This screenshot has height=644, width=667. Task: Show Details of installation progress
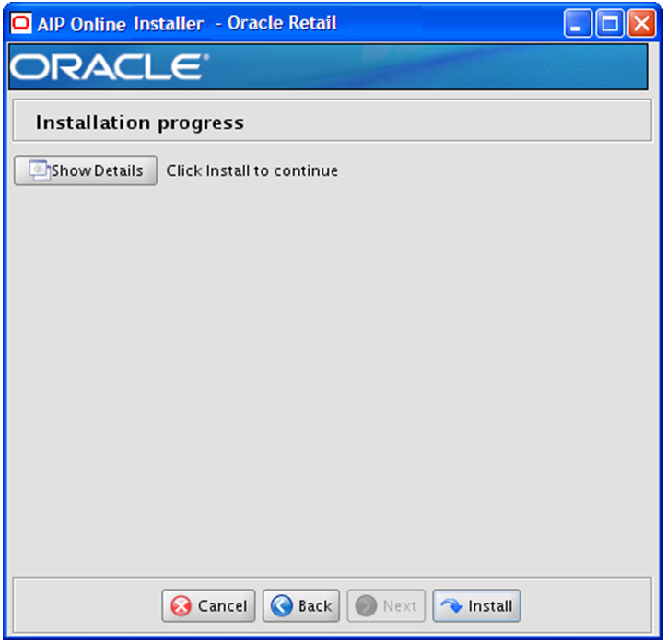click(x=86, y=170)
